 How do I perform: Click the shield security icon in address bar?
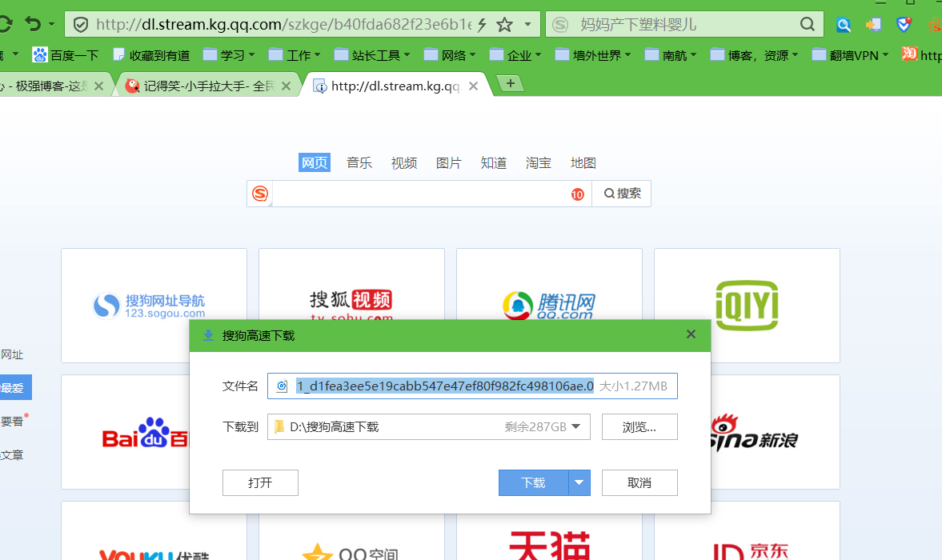[x=81, y=25]
